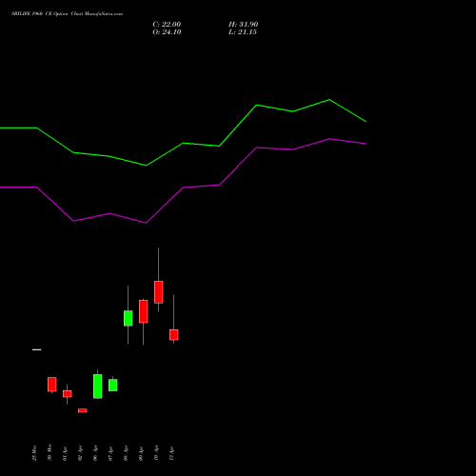Click the high value H: 31.90
The width and height of the screenshot is (476, 476).
(x=243, y=25)
